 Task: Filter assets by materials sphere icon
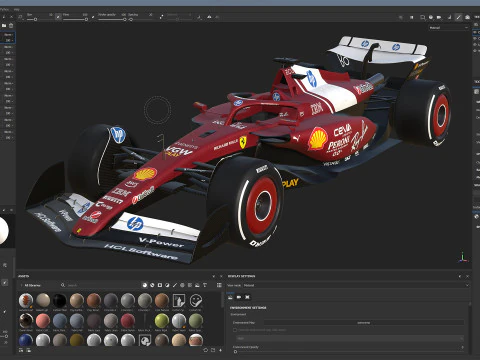(x=145, y=285)
